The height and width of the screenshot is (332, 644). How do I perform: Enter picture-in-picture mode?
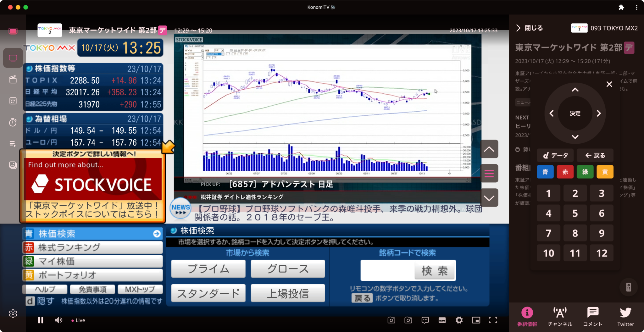[x=476, y=320]
